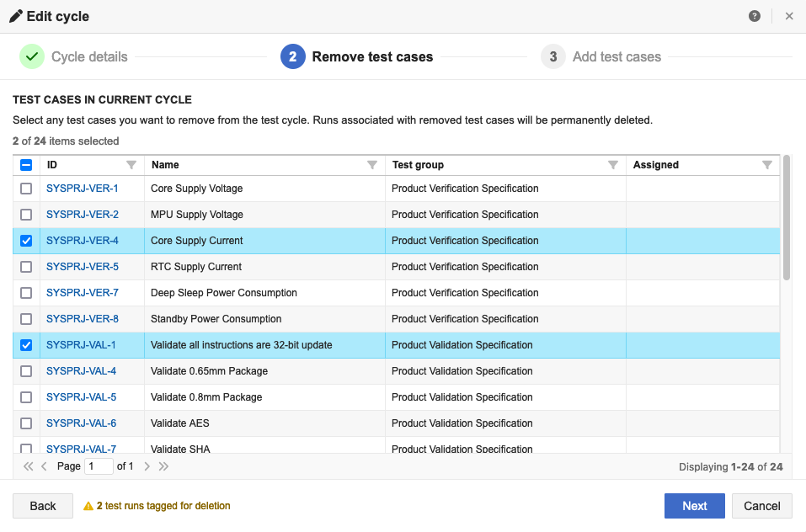Image resolution: width=806 pixels, height=532 pixels.
Task: Open the SYSPRJ-VER-5 link
Action: click(x=83, y=267)
